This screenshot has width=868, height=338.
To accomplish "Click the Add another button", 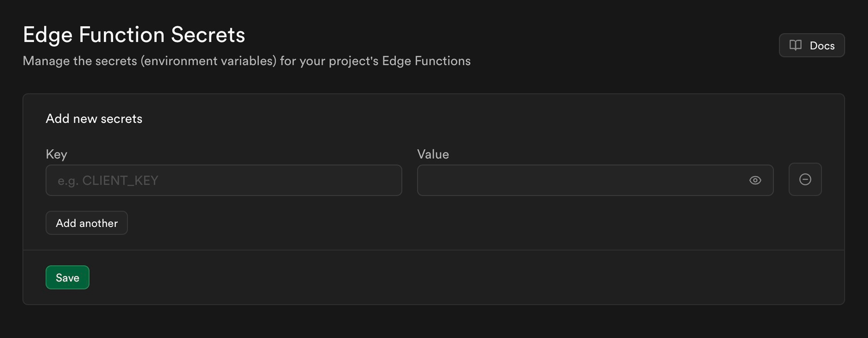I will pyautogui.click(x=87, y=223).
